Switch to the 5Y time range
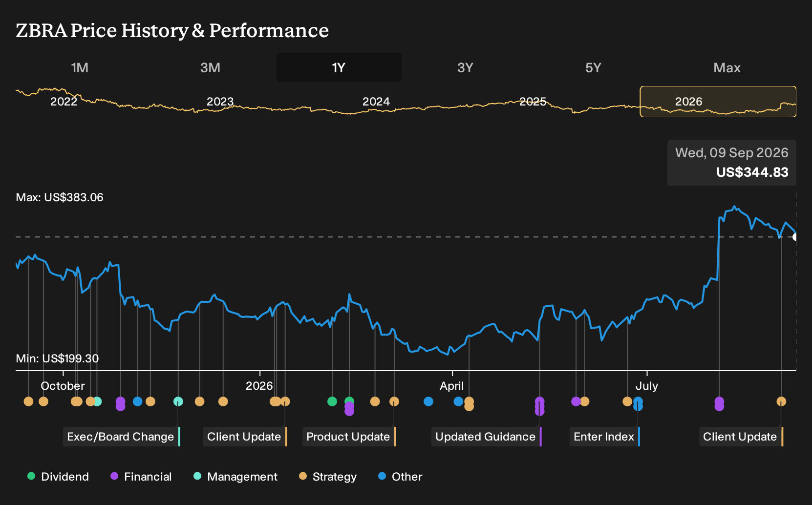 [x=593, y=67]
